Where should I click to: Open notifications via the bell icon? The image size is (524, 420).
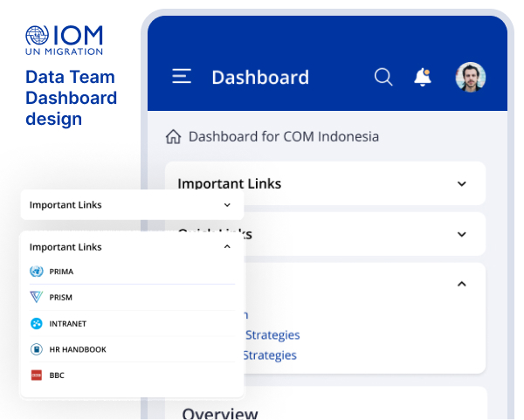tap(423, 77)
